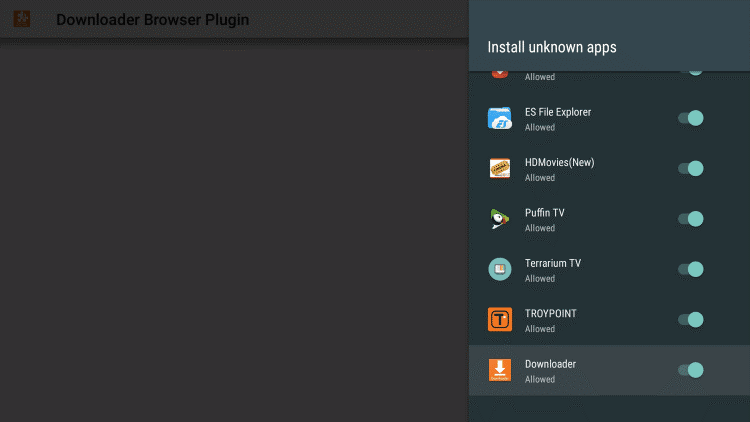The image size is (750, 422).
Task: Click the partially hidden red app icon
Action: (500, 71)
